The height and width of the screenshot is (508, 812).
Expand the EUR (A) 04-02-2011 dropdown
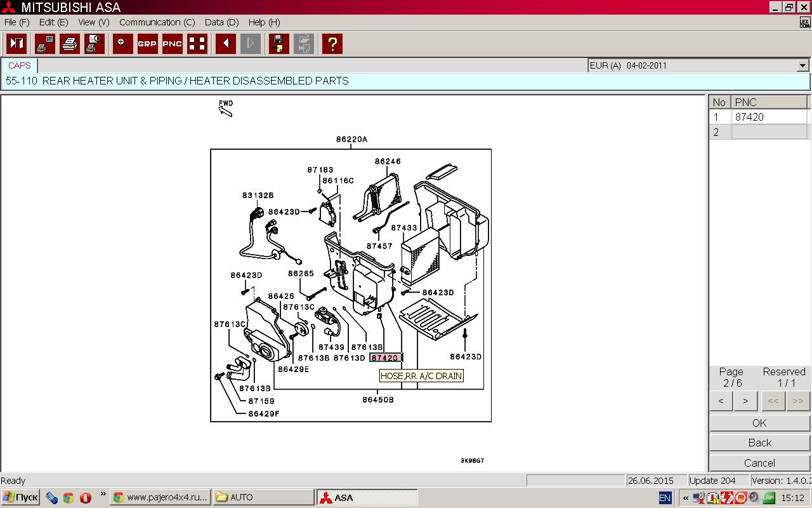[x=802, y=65]
